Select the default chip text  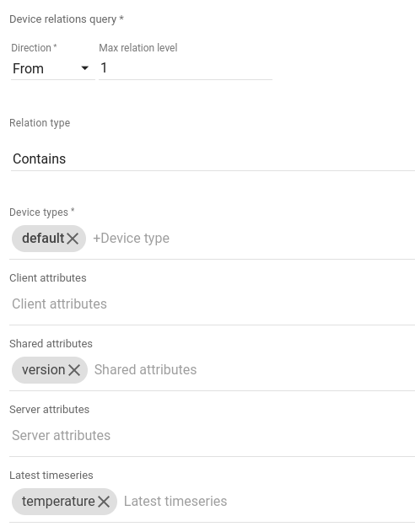(x=43, y=239)
